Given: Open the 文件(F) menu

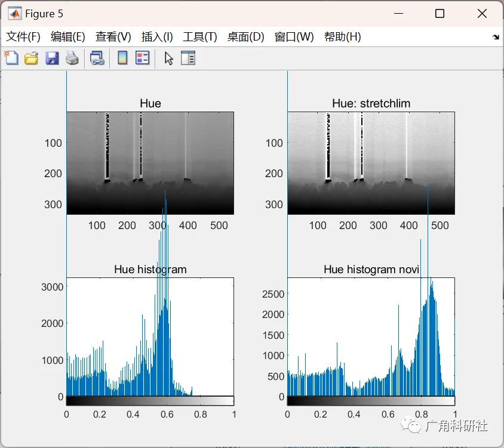Looking at the screenshot, I should click(x=23, y=36).
